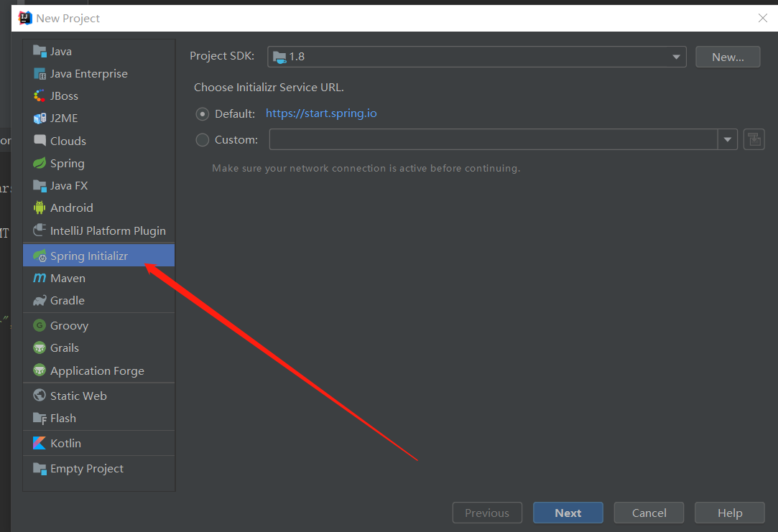This screenshot has width=778, height=532.
Task: Click the Grails icon
Action: 40,347
